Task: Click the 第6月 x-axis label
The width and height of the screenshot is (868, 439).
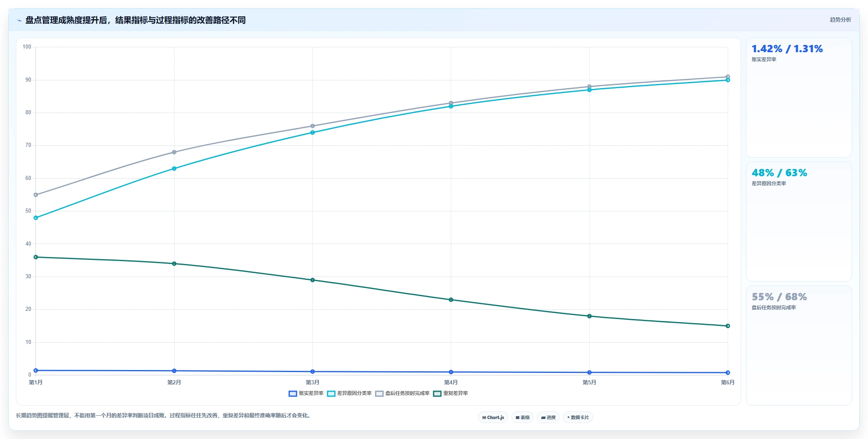Action: point(728,382)
